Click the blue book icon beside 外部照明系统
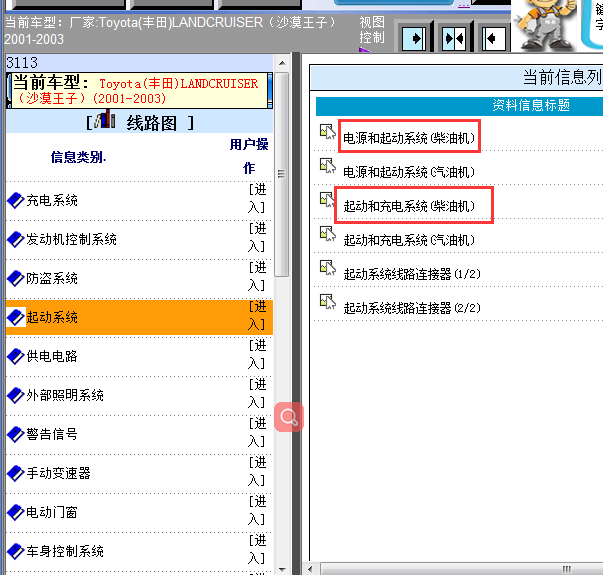The width and height of the screenshot is (603, 575). pyautogui.click(x=16, y=395)
